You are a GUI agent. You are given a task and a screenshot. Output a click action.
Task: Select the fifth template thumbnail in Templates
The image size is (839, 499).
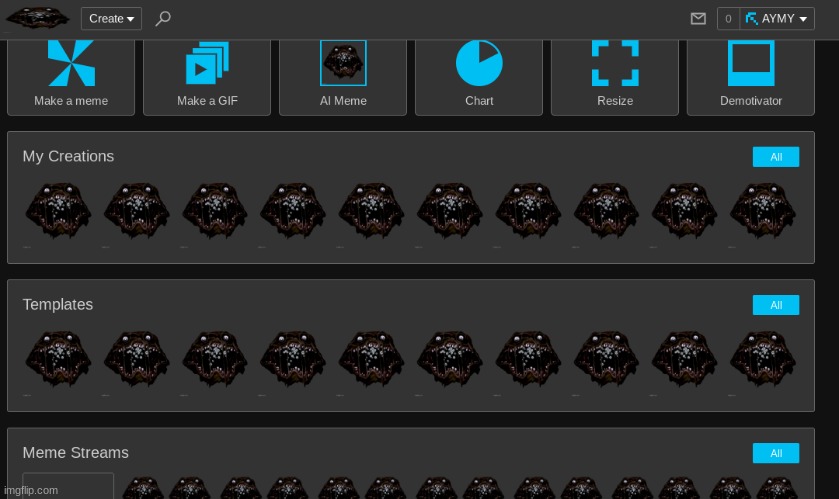click(371, 360)
